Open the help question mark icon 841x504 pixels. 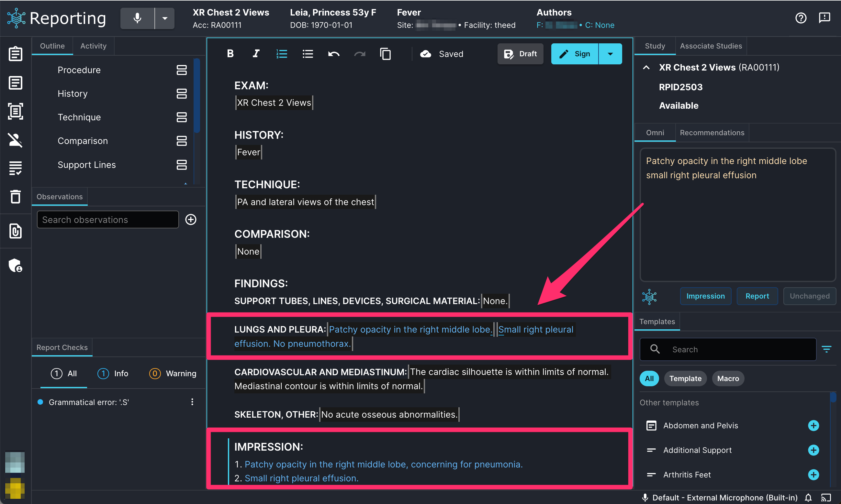tap(801, 18)
